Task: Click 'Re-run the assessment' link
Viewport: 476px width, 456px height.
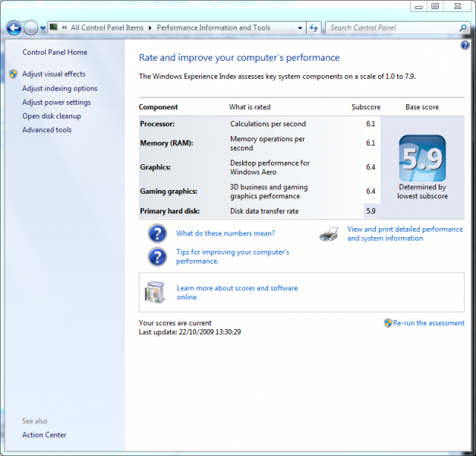Action: pyautogui.click(x=428, y=323)
